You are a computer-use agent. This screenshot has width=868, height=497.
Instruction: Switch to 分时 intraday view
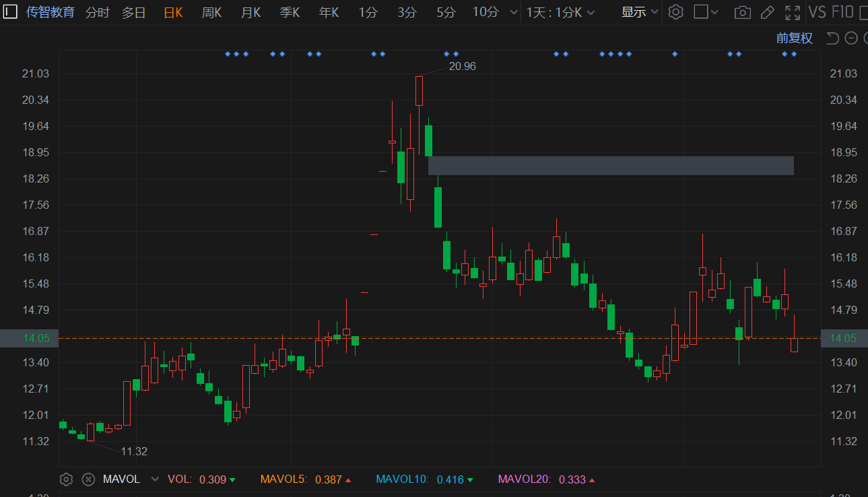(97, 12)
